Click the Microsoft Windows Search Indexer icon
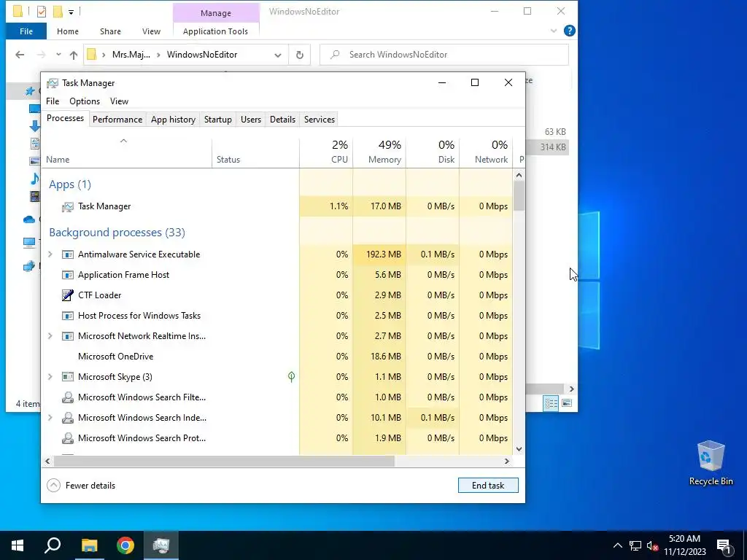This screenshot has height=560, width=747. click(68, 418)
